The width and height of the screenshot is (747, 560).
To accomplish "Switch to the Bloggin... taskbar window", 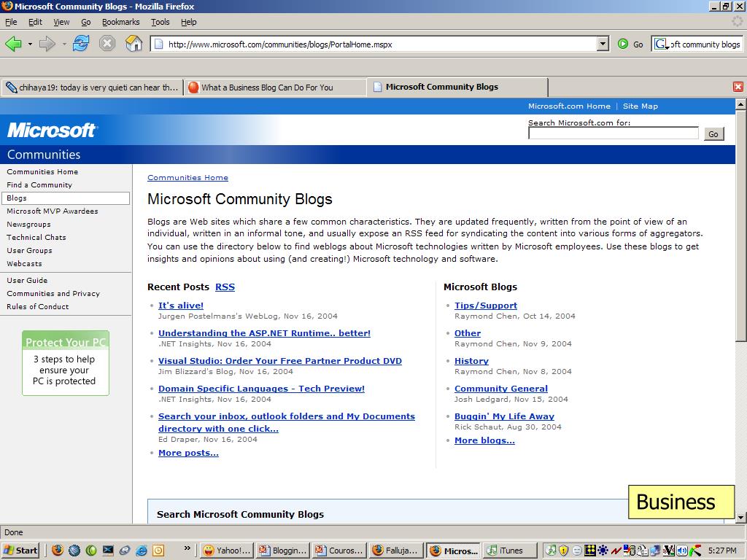I will pos(283,551).
